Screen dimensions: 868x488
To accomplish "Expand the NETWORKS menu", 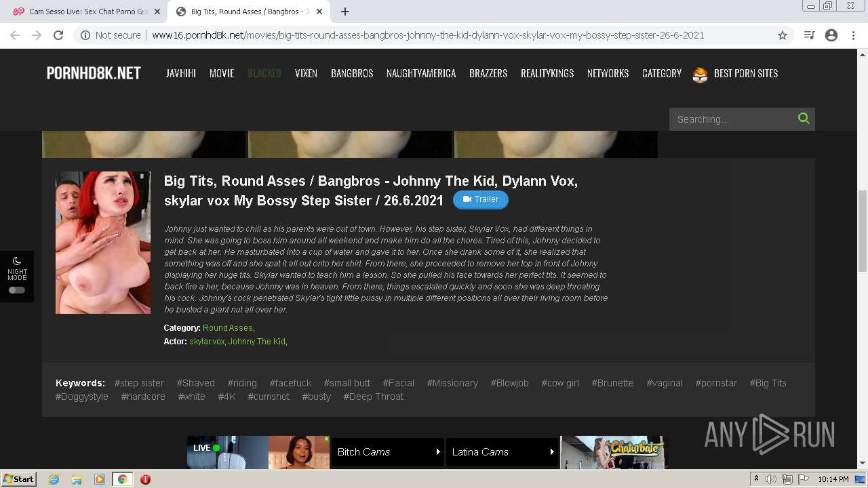I will (608, 73).
